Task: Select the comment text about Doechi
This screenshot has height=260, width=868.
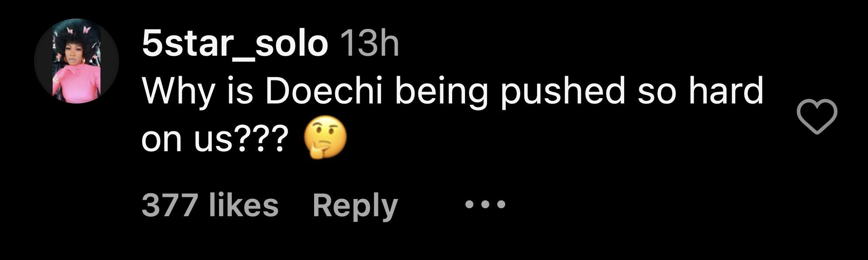Action: pos(453,116)
